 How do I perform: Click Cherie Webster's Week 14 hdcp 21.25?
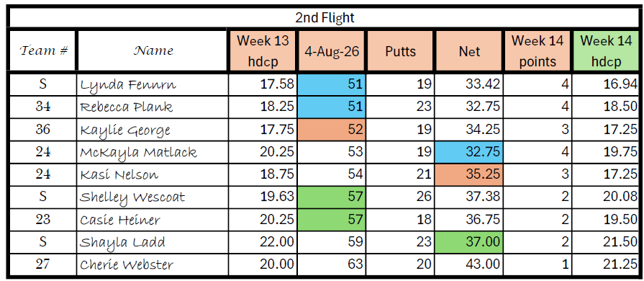click(606, 264)
